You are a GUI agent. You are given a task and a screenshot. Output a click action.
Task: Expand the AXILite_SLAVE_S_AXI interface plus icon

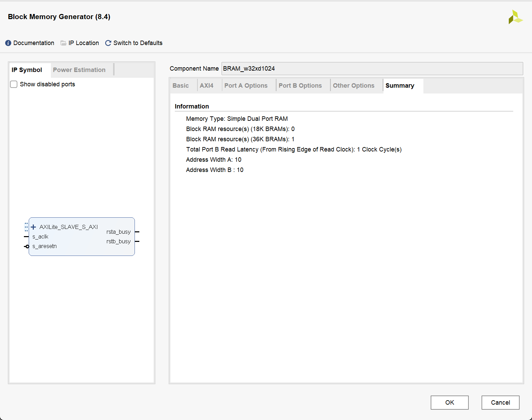pyautogui.click(x=33, y=227)
